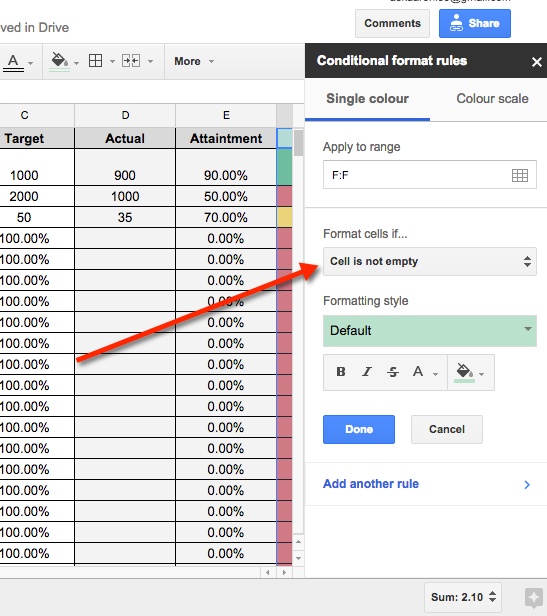Click the cell containing 900
547x616 pixels.
(x=125, y=167)
